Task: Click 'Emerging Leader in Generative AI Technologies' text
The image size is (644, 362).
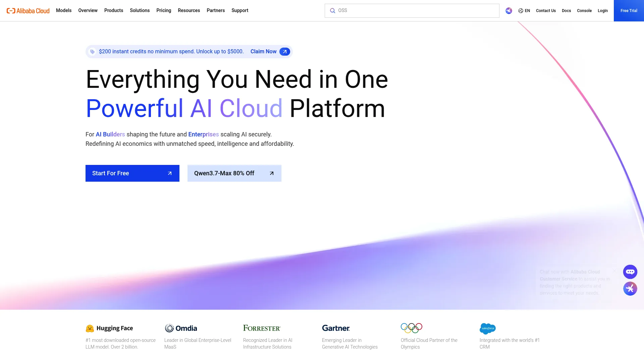Action: click(350, 344)
